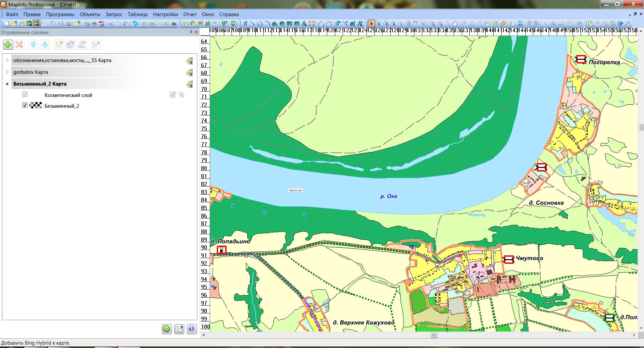The image size is (644, 348).
Task: Toggle the Безымянный_2 layer visibility checkbox
Action: pos(25,105)
